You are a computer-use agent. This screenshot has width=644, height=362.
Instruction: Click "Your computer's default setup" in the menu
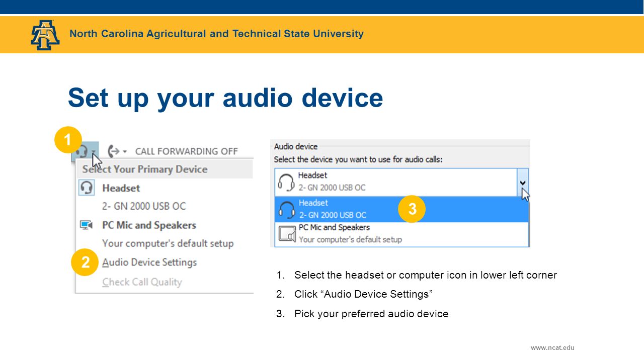(x=168, y=243)
